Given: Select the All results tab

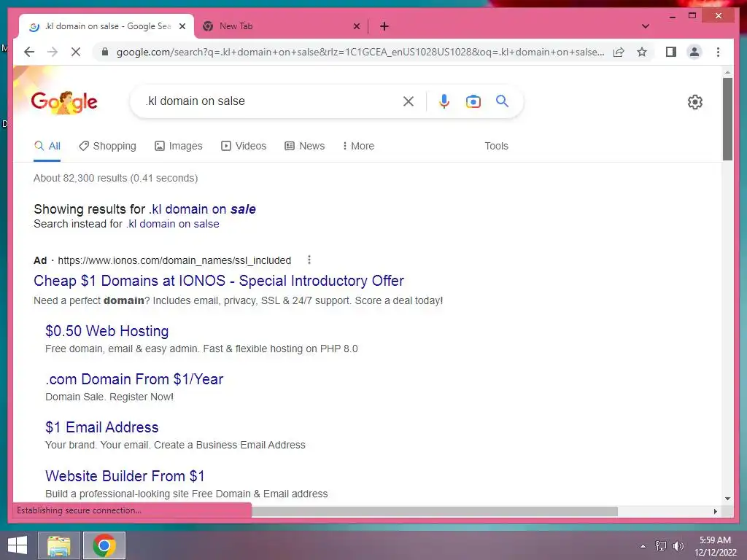Looking at the screenshot, I should [47, 146].
